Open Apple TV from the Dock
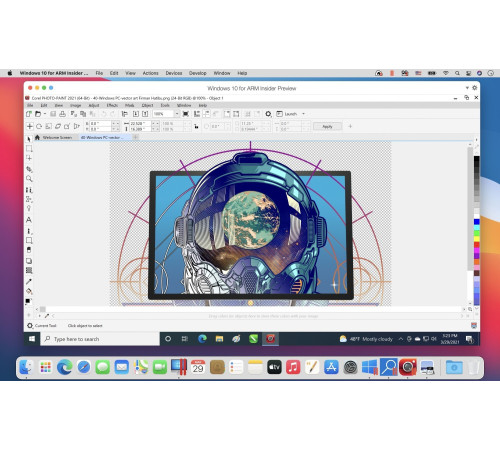 pos(274,367)
